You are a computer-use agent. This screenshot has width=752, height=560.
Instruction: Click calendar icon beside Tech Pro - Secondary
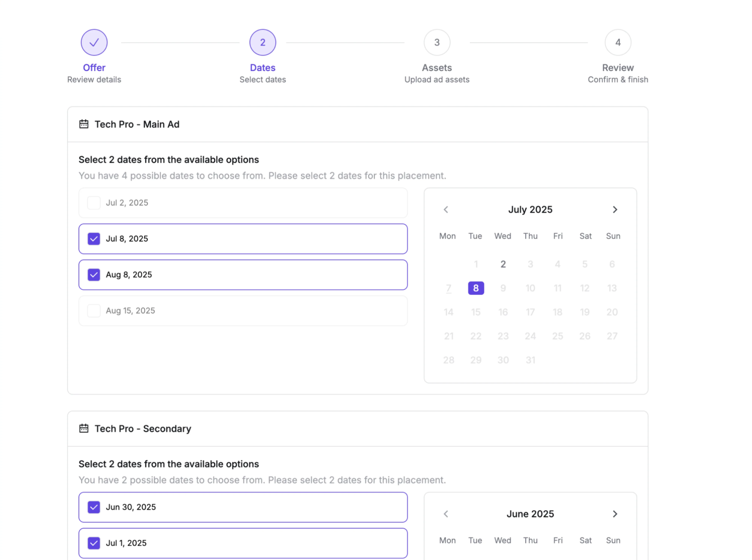(x=84, y=428)
